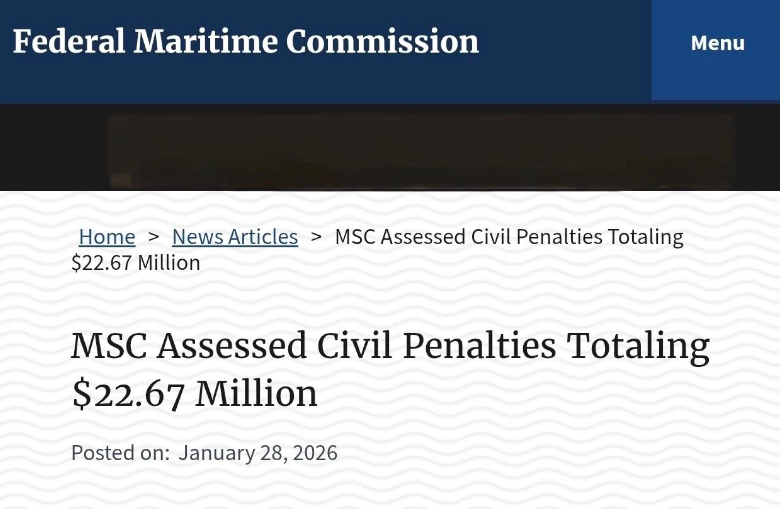780x509 pixels.
Task: Go to Home via breadcrumb link
Action: 107,237
